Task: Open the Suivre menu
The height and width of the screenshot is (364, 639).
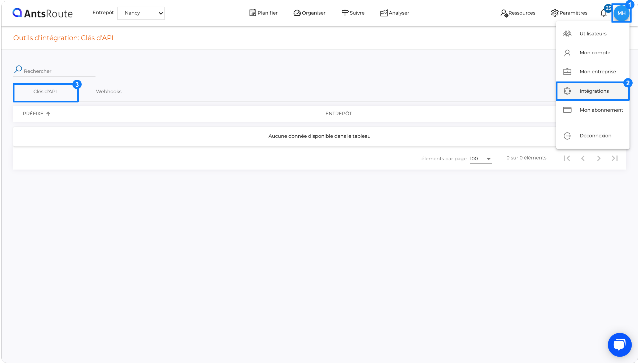Action: tap(353, 13)
